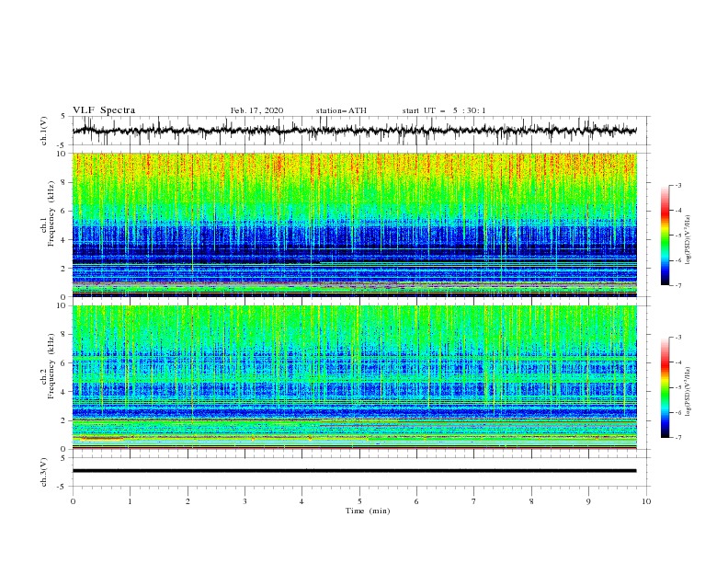
Task: Click time axis tick label "9"
Action: click(x=588, y=501)
